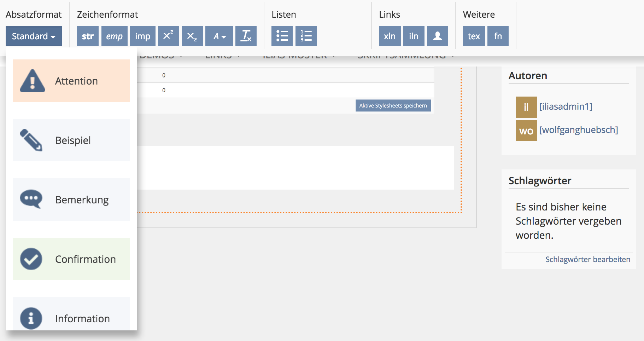Open the Schlagwörter bearbeiten link
Screen dimensions: 644x341
point(587,259)
